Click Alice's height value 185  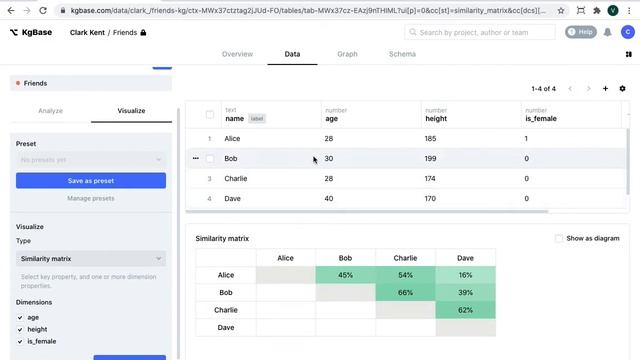point(430,138)
